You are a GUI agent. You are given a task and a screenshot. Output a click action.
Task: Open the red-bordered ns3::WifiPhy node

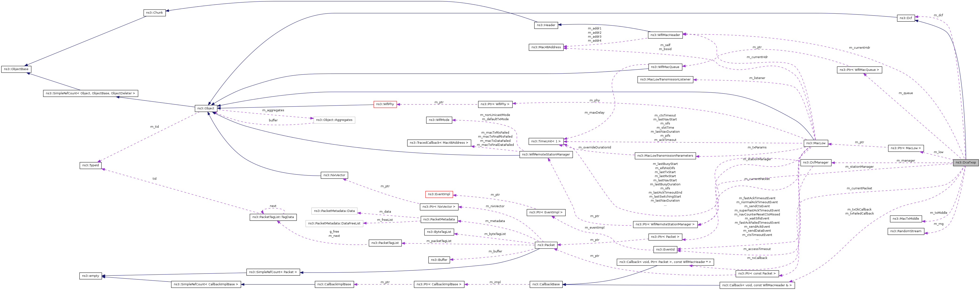click(385, 104)
